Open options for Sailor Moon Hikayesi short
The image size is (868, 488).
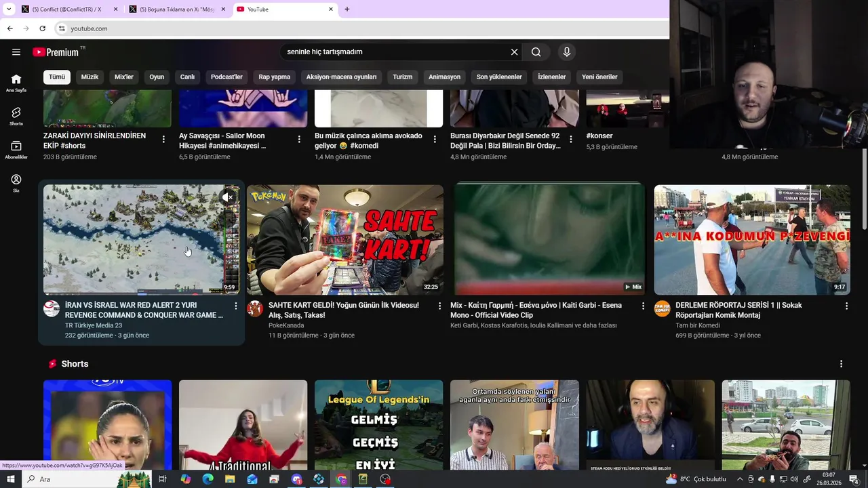point(299,139)
